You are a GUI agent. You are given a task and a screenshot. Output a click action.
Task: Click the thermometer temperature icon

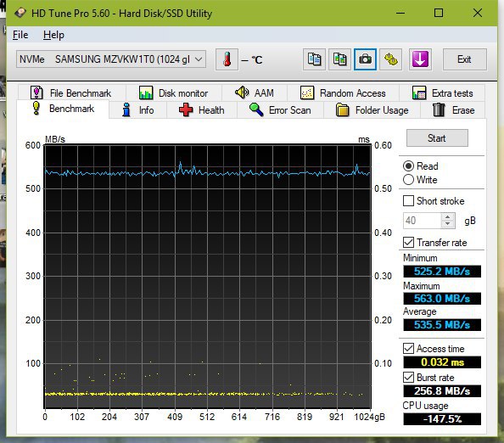[227, 59]
